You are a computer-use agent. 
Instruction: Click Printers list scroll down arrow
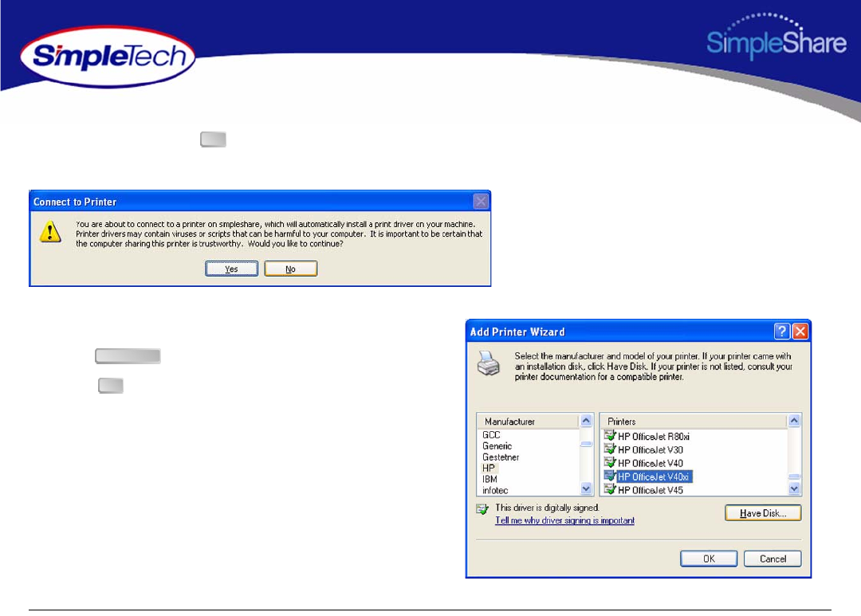coord(794,488)
